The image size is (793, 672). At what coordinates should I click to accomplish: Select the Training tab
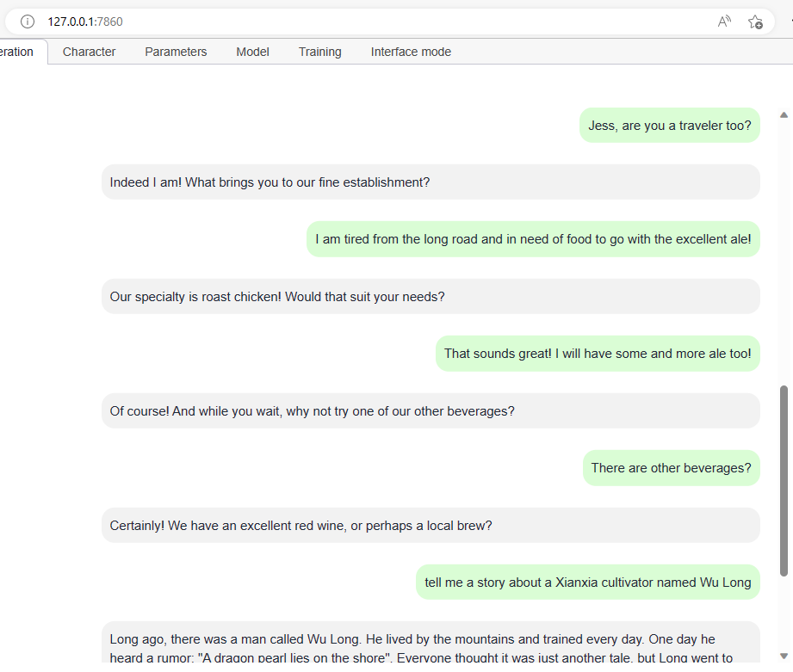pyautogui.click(x=319, y=52)
